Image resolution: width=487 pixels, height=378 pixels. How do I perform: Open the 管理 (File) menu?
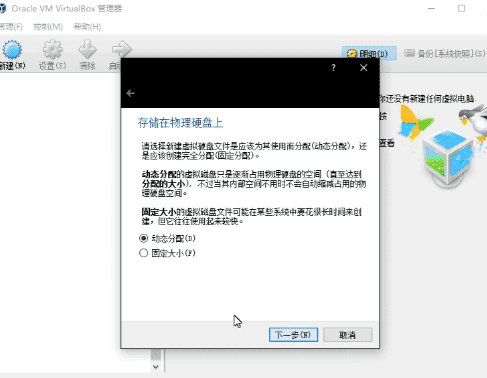point(11,27)
